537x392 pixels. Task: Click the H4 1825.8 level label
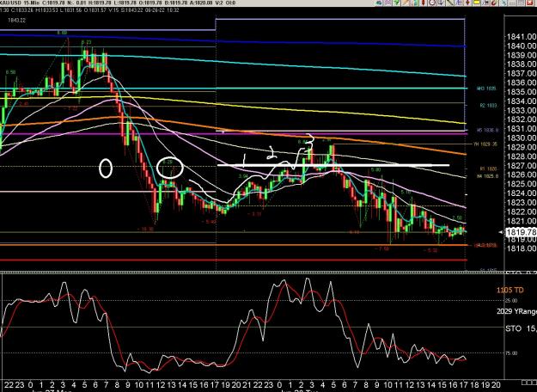coord(488,176)
